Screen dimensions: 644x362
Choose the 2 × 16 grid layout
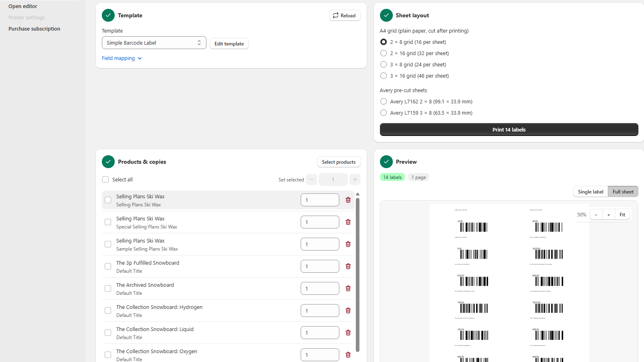tap(384, 53)
